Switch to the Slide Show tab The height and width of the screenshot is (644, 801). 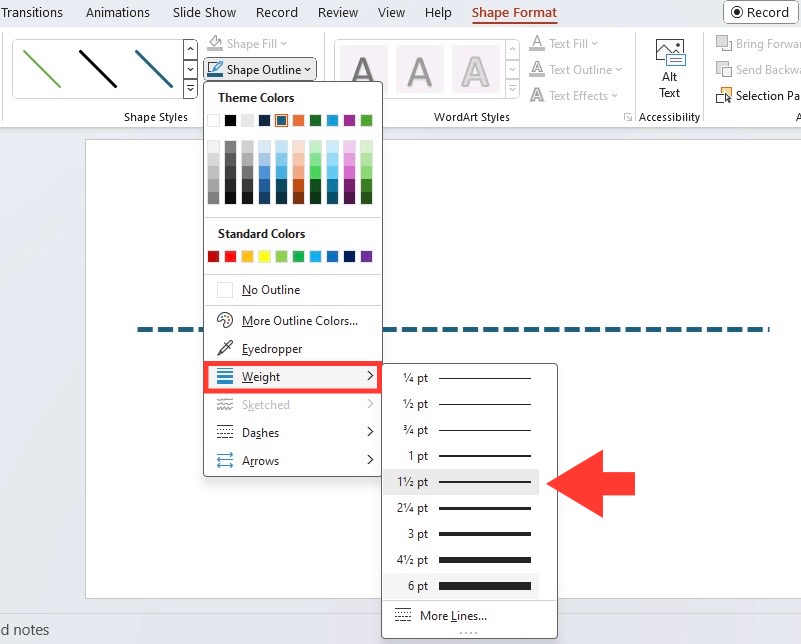pyautogui.click(x=204, y=12)
